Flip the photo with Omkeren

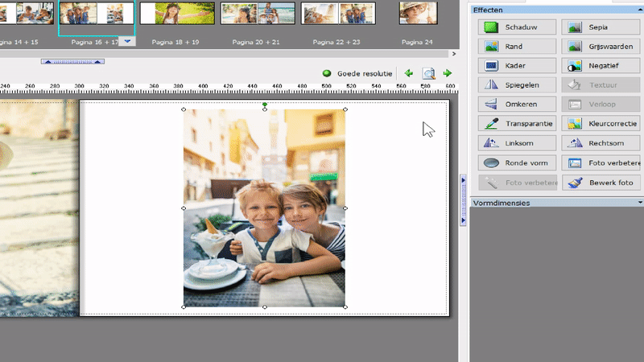pyautogui.click(x=518, y=104)
